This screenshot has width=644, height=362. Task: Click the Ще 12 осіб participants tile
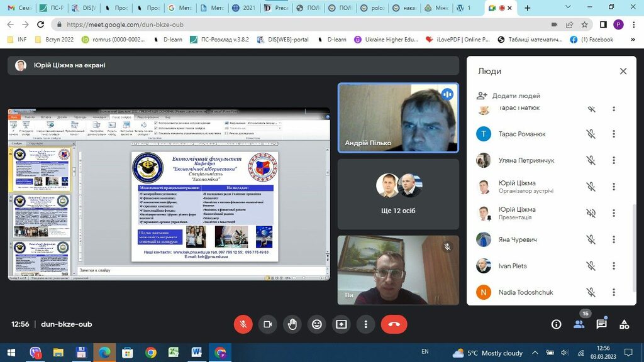tap(398, 194)
